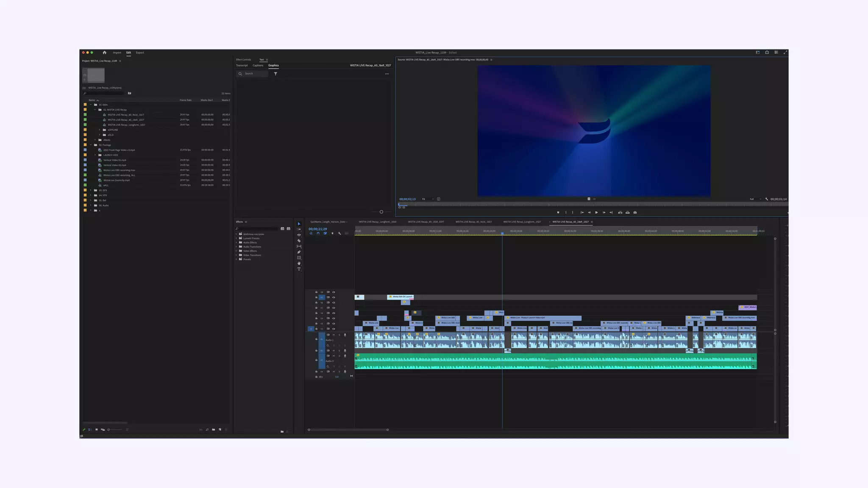Open WISTIA LIVE Recap_Longform_1027 sequence tab

coord(522,222)
